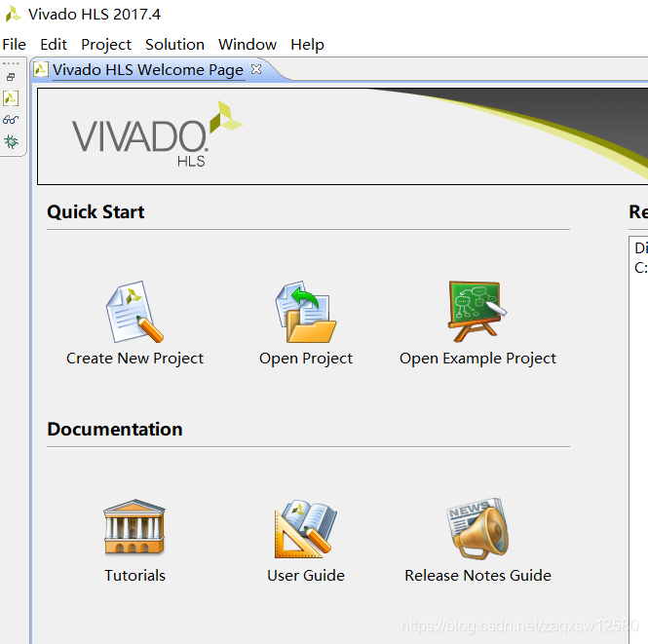Click the Release Notes Guide label
This screenshot has height=644, width=648.
(477, 575)
